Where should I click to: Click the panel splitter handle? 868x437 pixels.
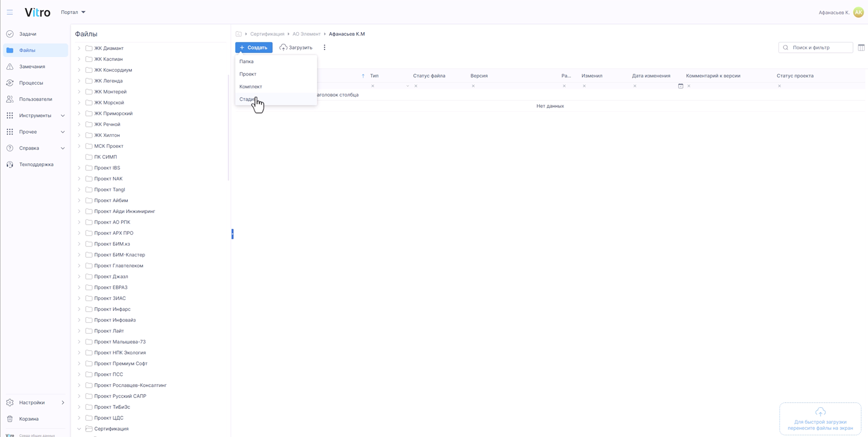(232, 234)
